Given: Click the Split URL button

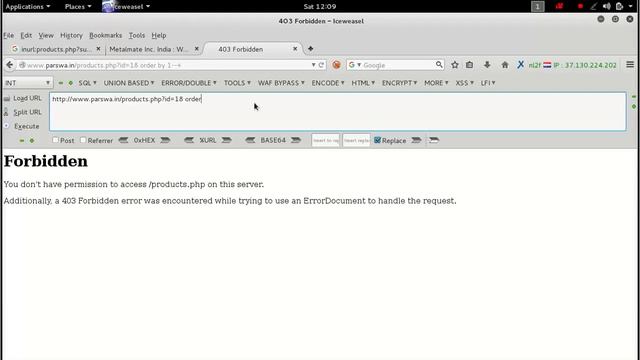Looking at the screenshot, I should pyautogui.click(x=23, y=112).
